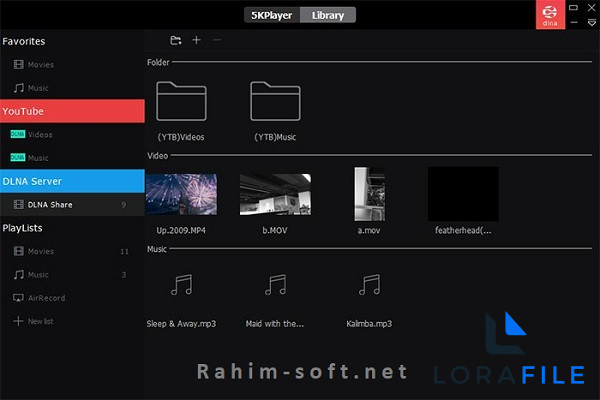Click the (YTB)Music folder label

(x=275, y=137)
